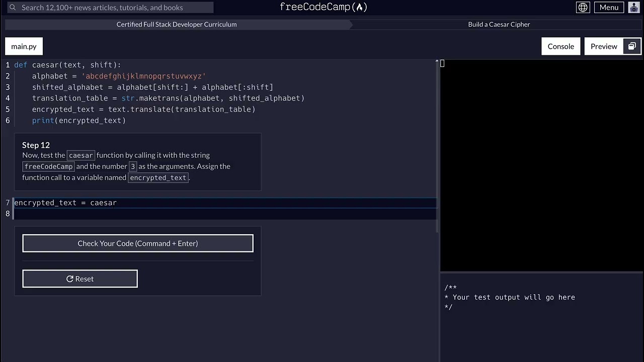The width and height of the screenshot is (644, 362).
Task: Toggle the Preview panel
Action: tap(604, 46)
